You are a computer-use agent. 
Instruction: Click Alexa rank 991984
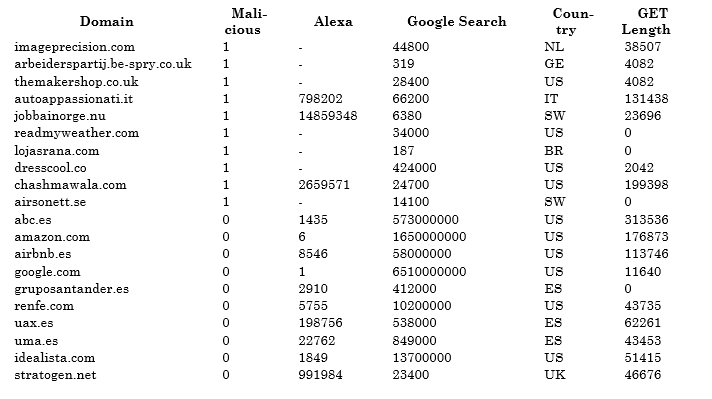pyautogui.click(x=320, y=374)
